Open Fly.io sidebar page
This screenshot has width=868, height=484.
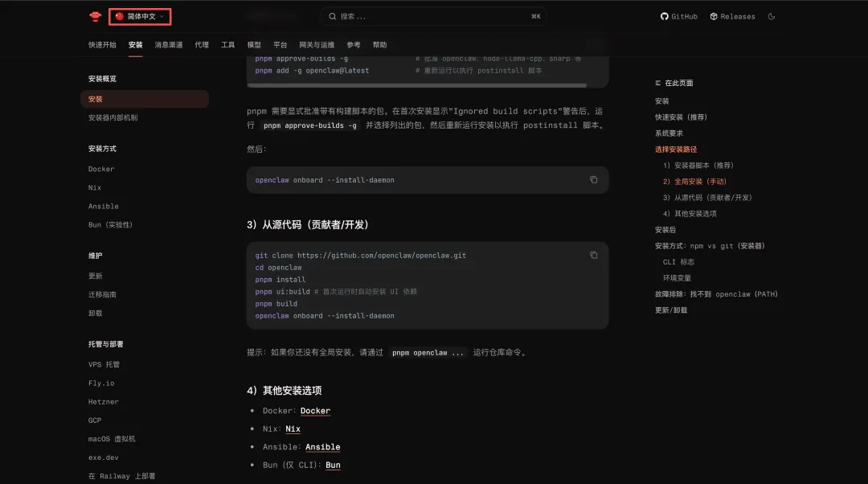pyautogui.click(x=101, y=384)
